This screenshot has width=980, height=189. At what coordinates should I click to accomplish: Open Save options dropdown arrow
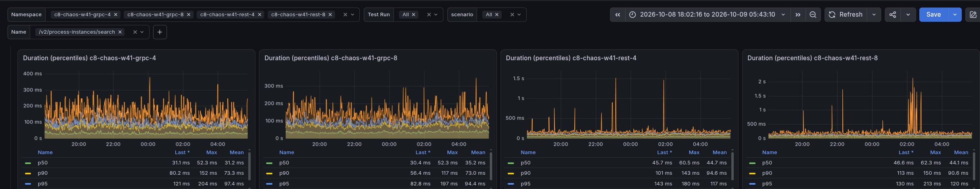coord(955,15)
